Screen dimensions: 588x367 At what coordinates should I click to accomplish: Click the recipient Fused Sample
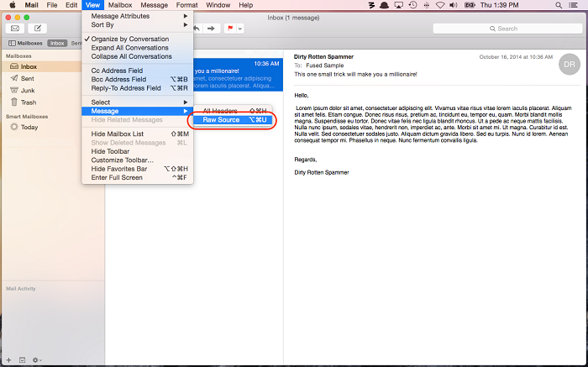[325, 66]
